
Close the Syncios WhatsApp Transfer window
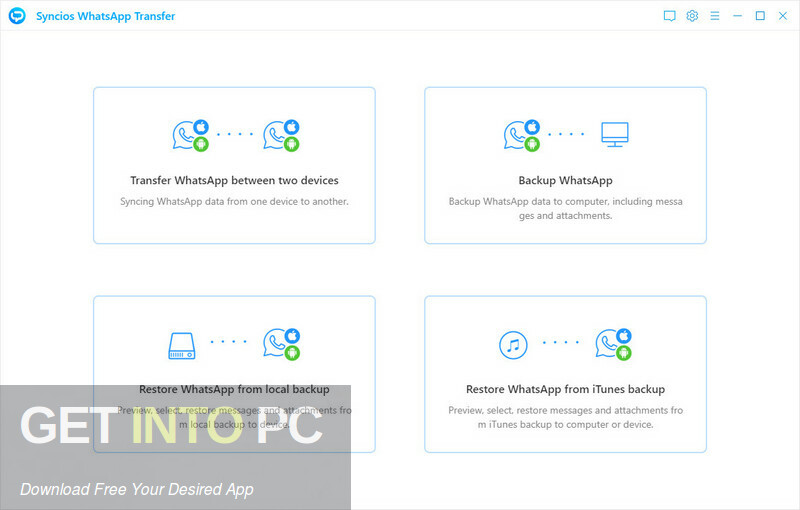(x=783, y=16)
